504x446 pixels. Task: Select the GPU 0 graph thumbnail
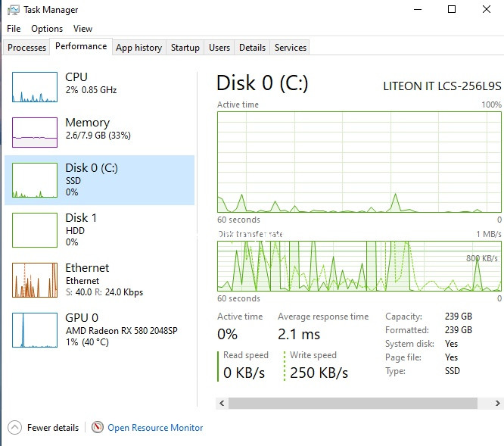35,330
